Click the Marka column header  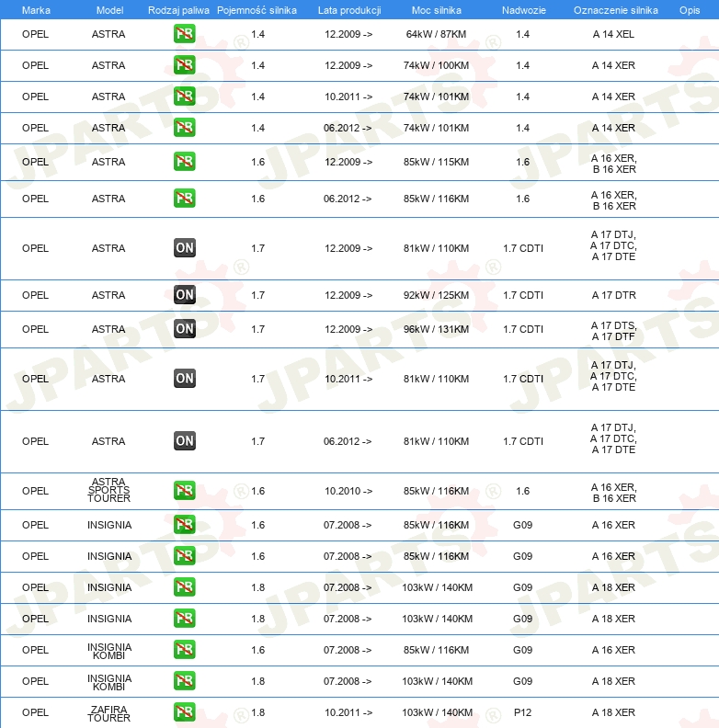(36, 10)
